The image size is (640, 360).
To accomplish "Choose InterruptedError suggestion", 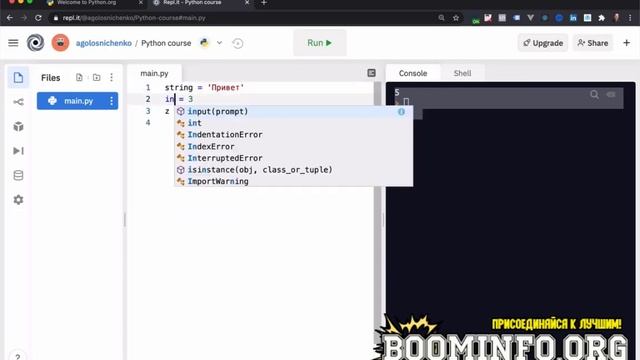I will coord(294,158).
